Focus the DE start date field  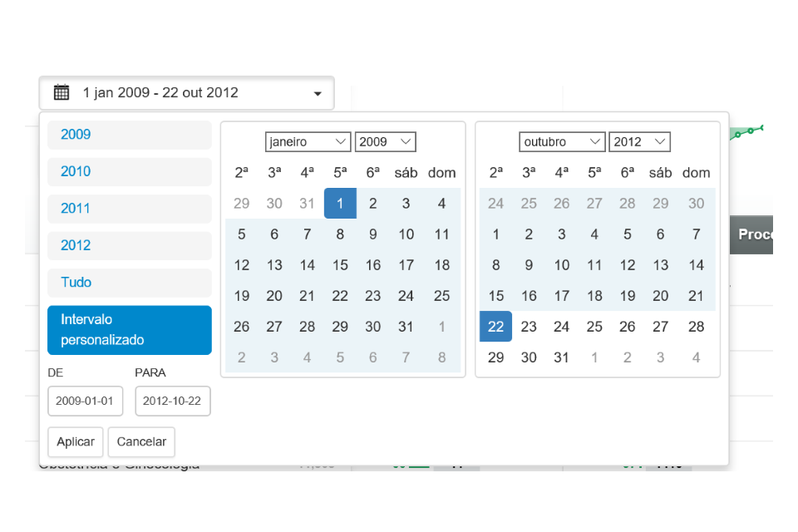[x=85, y=401]
